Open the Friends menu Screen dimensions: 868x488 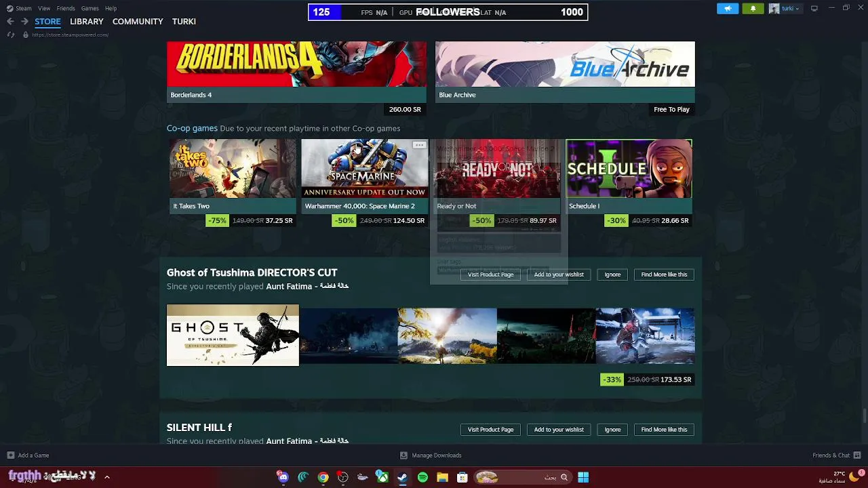tap(66, 8)
